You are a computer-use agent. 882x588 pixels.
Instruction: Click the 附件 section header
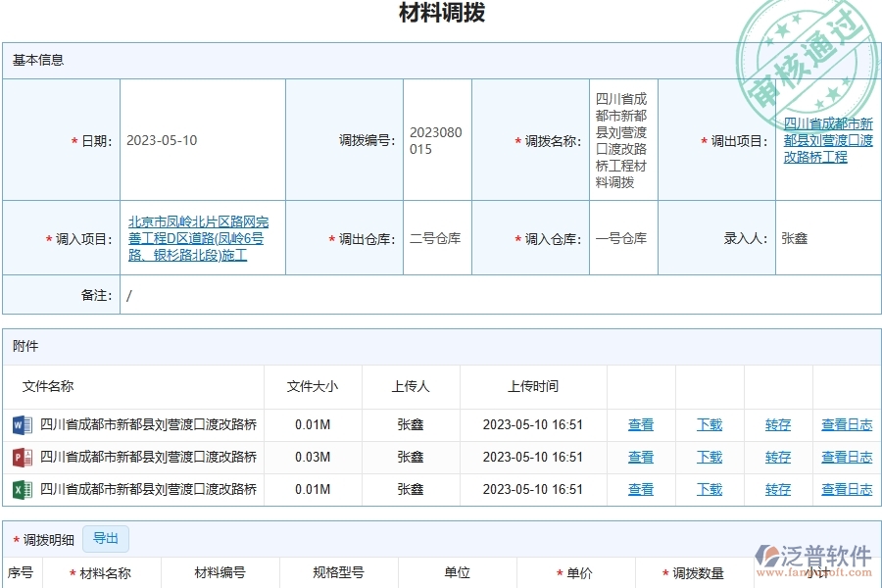(x=28, y=345)
